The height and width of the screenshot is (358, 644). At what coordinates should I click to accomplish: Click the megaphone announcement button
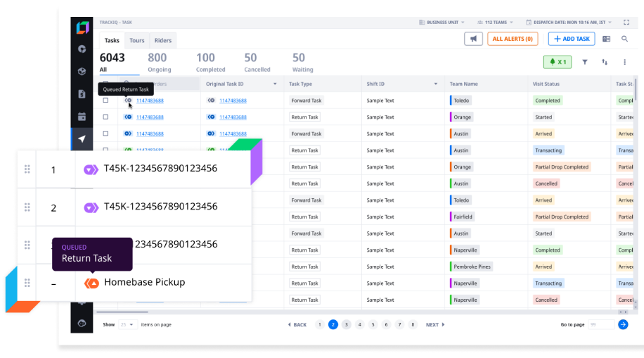[473, 39]
